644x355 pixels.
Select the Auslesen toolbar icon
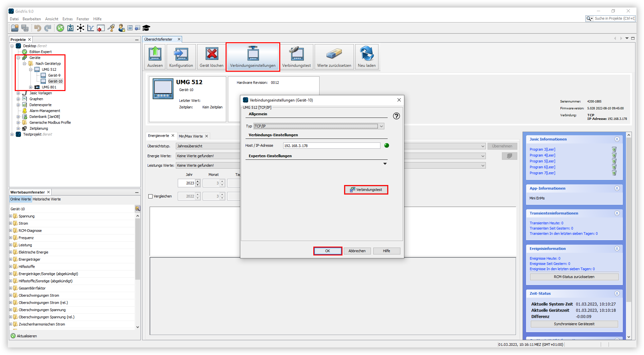(x=155, y=56)
